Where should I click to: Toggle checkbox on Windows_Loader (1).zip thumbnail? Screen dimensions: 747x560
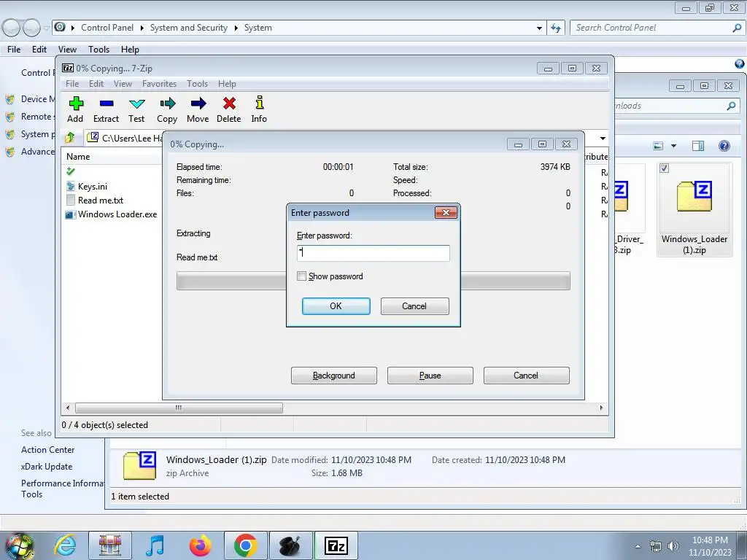click(665, 168)
